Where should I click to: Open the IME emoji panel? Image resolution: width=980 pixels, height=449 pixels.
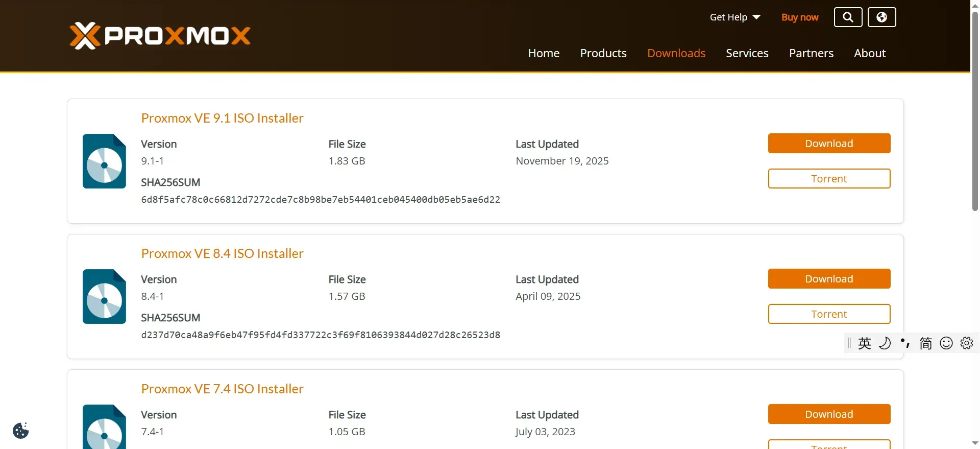946,343
